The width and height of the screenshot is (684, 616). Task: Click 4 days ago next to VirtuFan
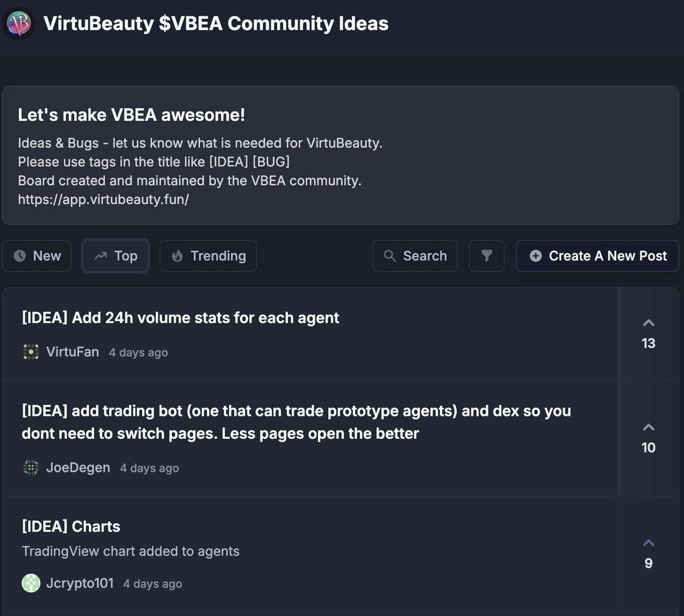click(139, 353)
